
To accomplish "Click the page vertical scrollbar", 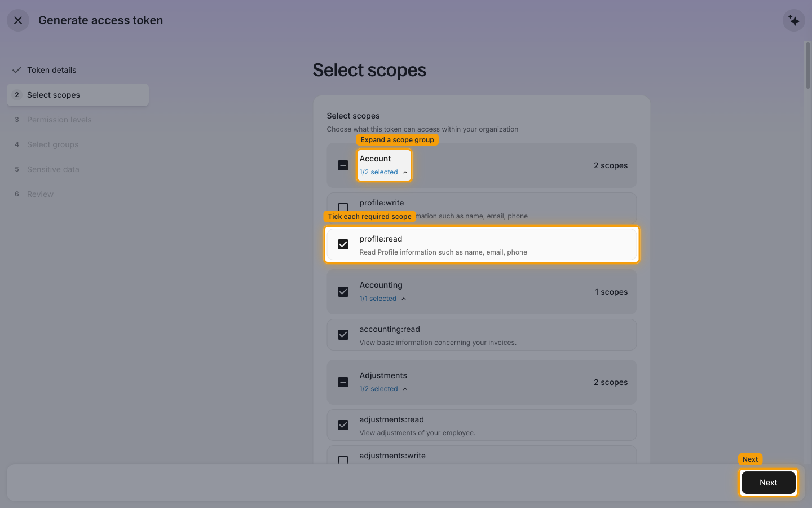I will (x=808, y=65).
